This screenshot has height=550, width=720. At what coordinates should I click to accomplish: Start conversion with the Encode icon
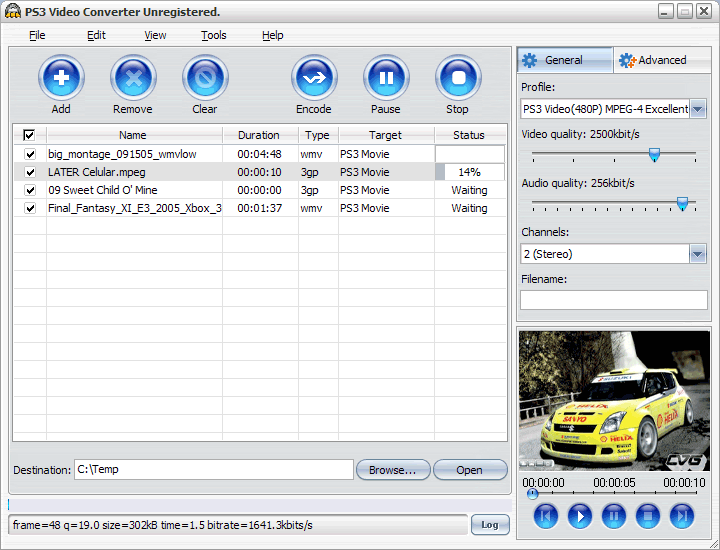[x=314, y=78]
